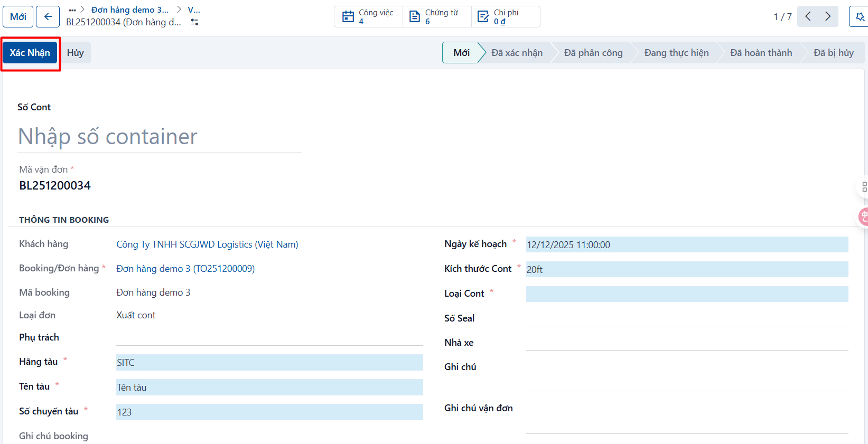Click the back arrow button
This screenshot has width=868, height=444.
[x=48, y=16]
